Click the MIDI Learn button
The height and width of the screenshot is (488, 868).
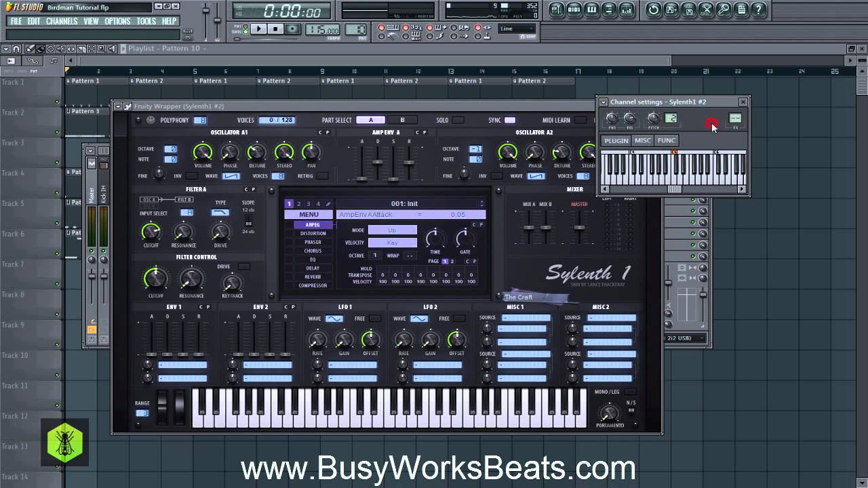tap(580, 120)
